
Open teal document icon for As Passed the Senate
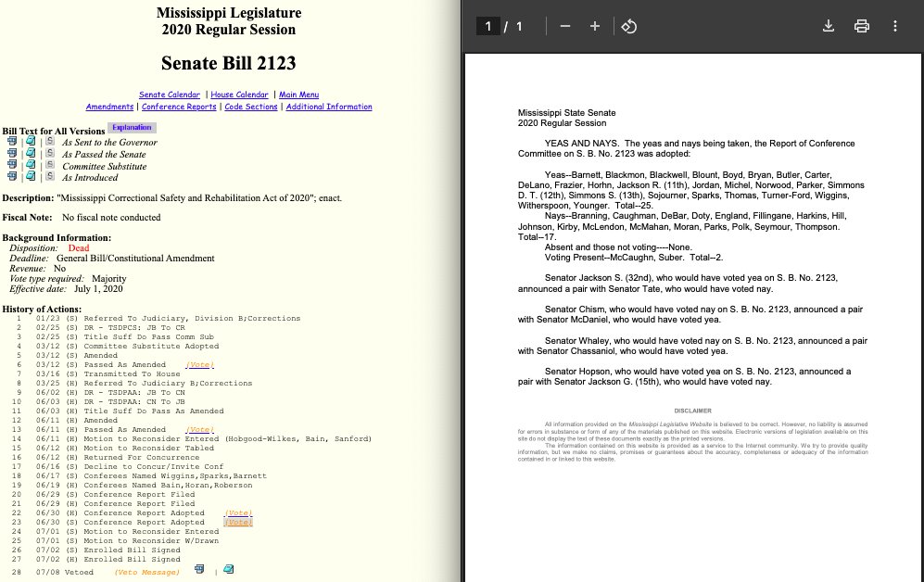(x=31, y=153)
